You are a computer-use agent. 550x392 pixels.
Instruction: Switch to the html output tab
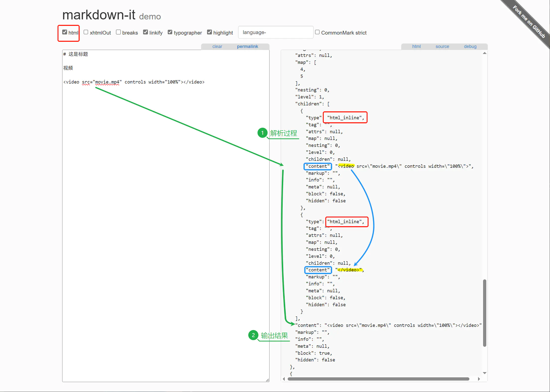(x=416, y=46)
